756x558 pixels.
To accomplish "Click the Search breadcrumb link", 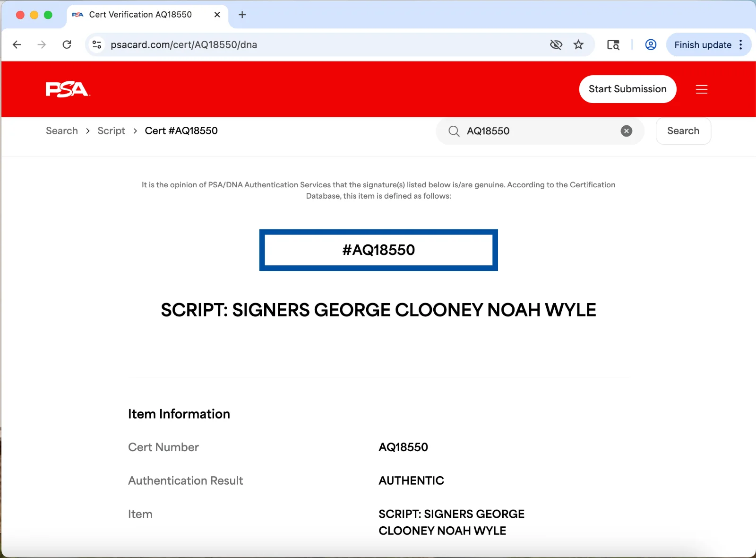I will [62, 131].
